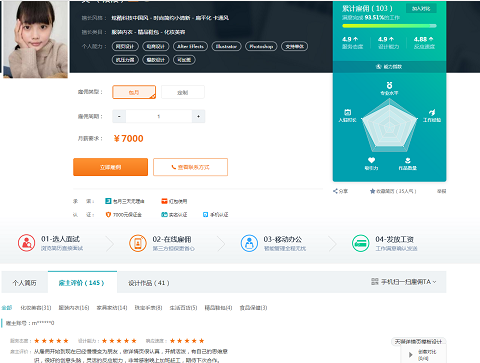Click the 包月三天无理由 guarantee icon
Viewport: 480px width, 363px height.
coord(108,201)
